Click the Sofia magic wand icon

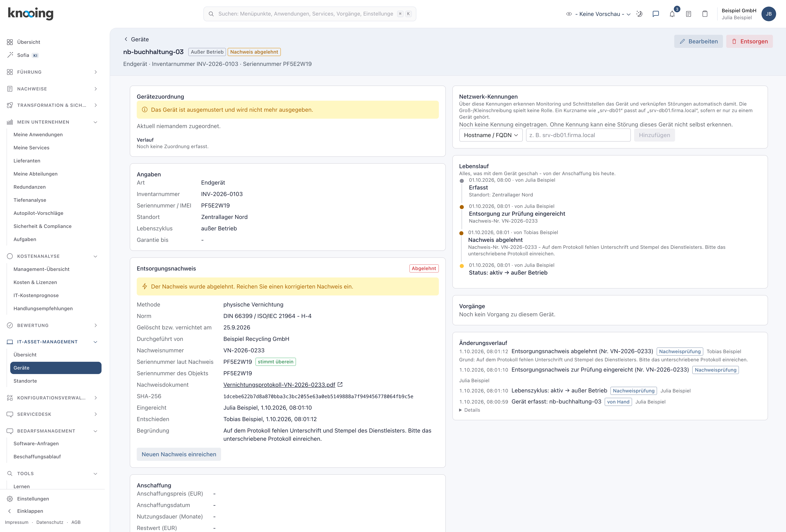pyautogui.click(x=10, y=55)
